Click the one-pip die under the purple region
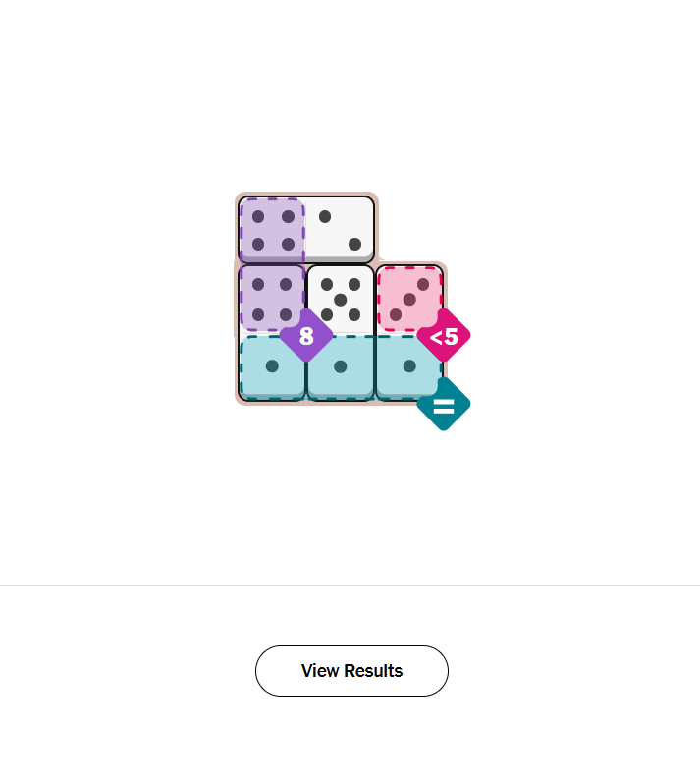This screenshot has height=783, width=700. coord(272,366)
